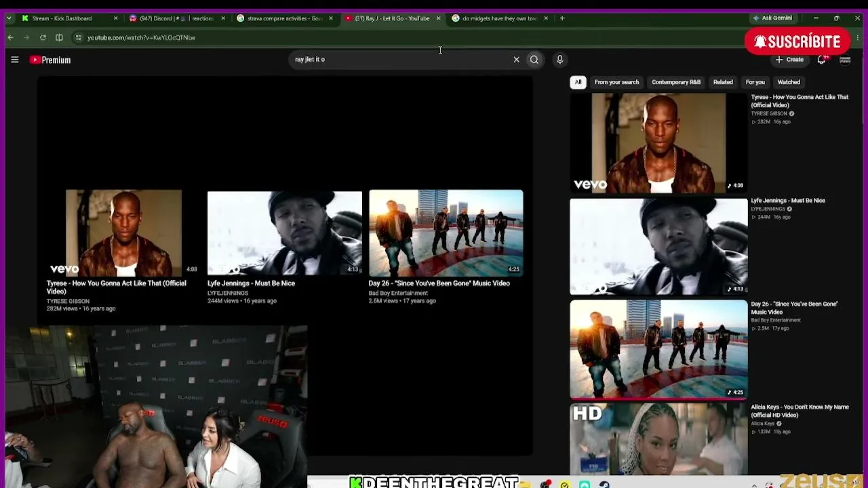Screen dimensions: 868x488
Task: Go back in browser history
Action: 11,37
